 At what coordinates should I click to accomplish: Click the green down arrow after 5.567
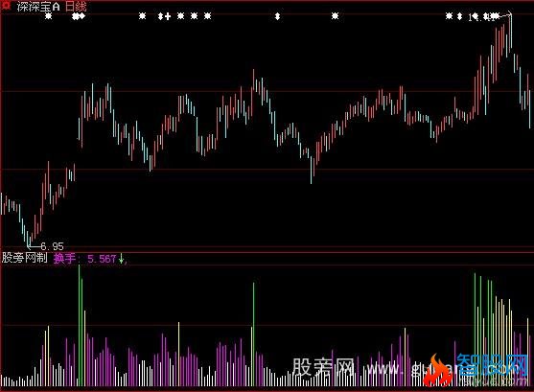[121, 259]
